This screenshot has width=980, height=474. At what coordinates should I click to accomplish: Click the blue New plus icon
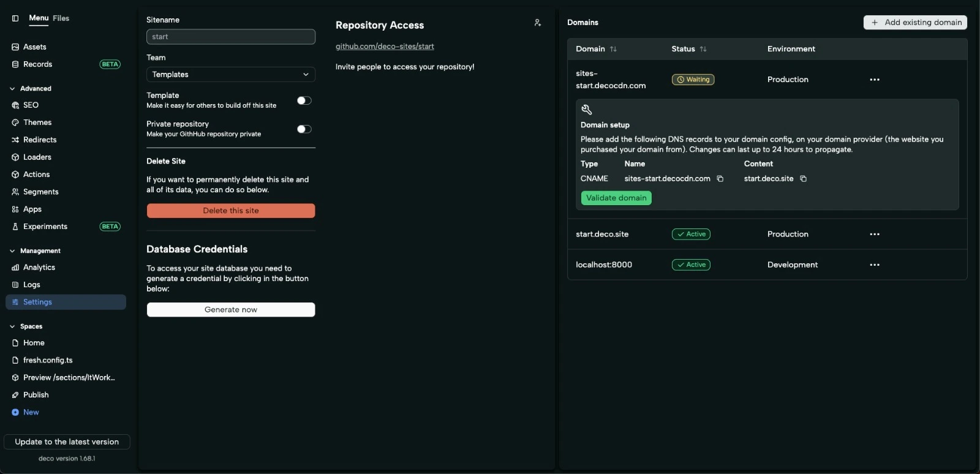pyautogui.click(x=15, y=412)
